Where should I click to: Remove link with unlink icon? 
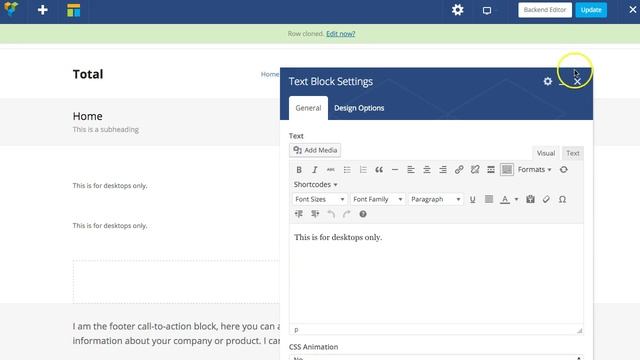coord(475,170)
